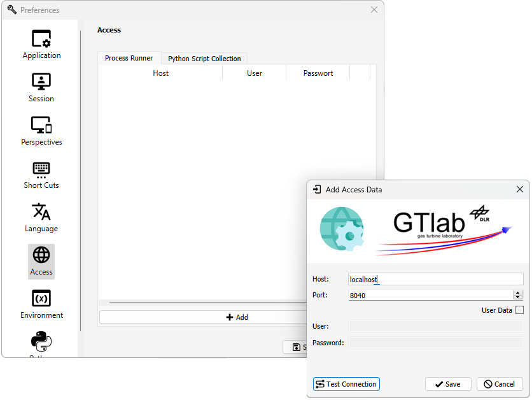Click the Host input field with localhost
Image resolution: width=532 pixels, height=400 pixels.
[436, 279]
